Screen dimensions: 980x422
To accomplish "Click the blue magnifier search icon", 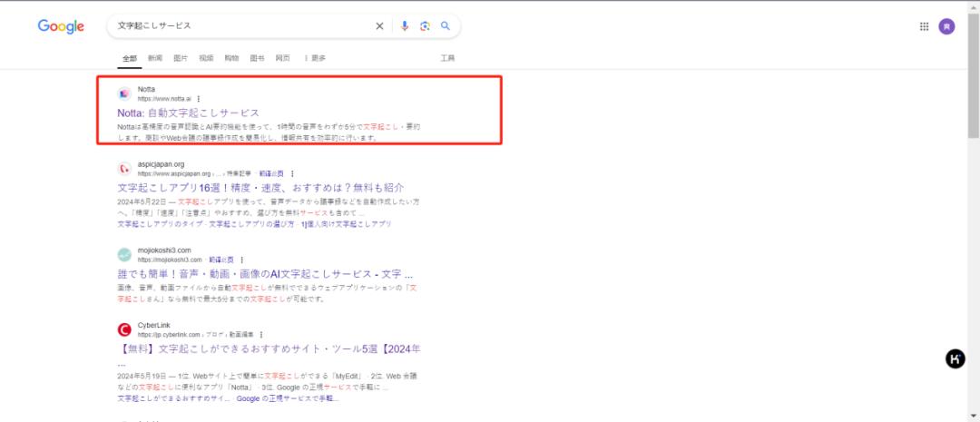I will point(446,26).
